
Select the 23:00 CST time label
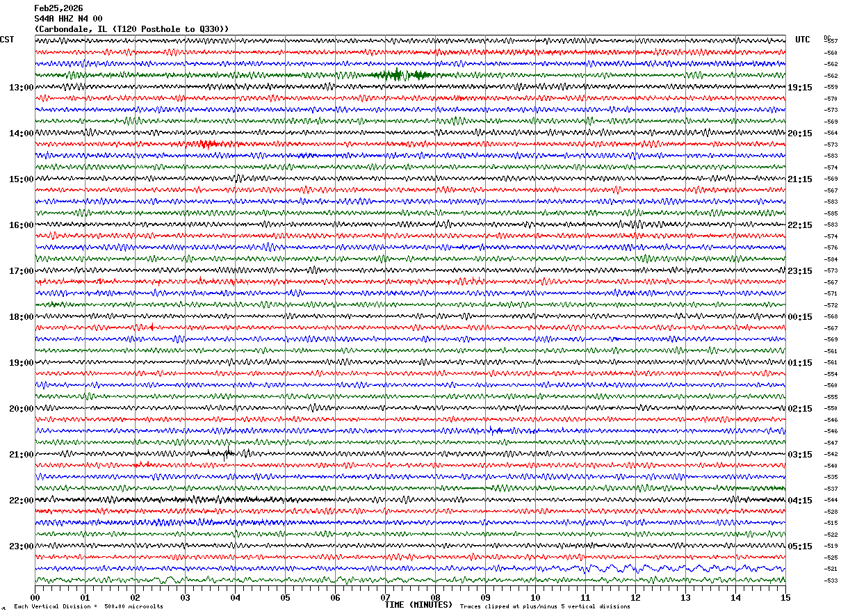[22, 546]
